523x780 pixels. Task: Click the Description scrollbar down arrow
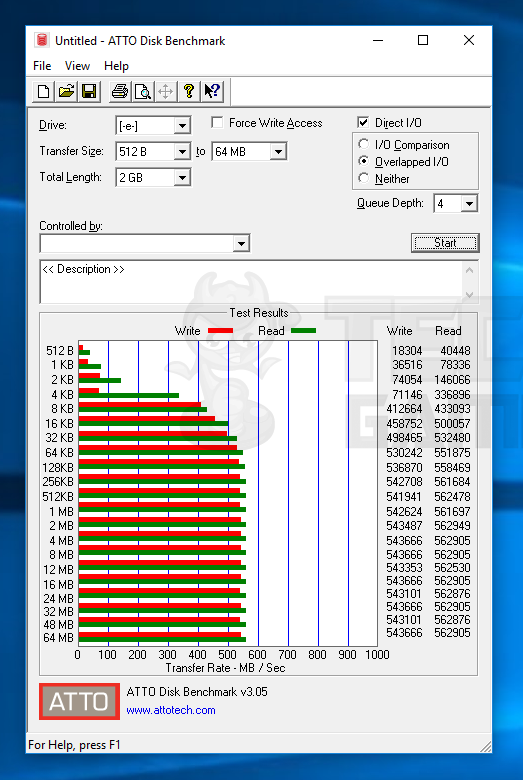470,294
